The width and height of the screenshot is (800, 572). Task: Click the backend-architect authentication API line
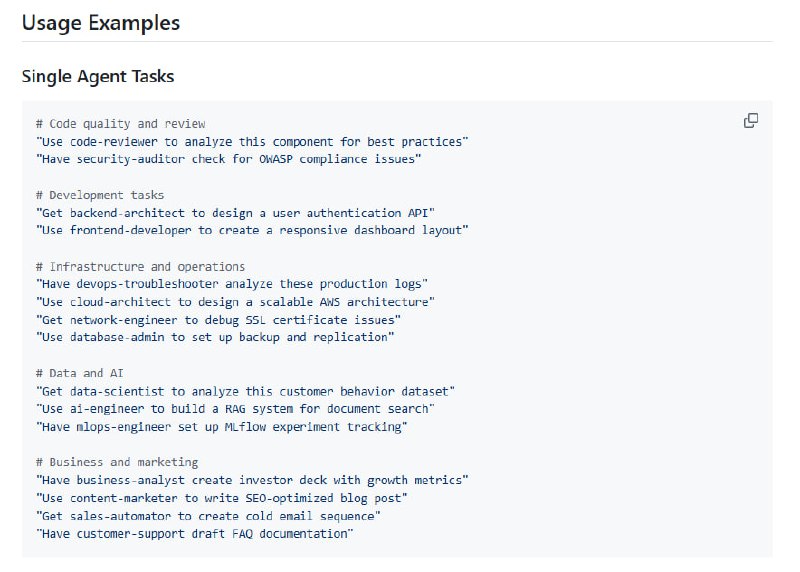[x=235, y=213]
